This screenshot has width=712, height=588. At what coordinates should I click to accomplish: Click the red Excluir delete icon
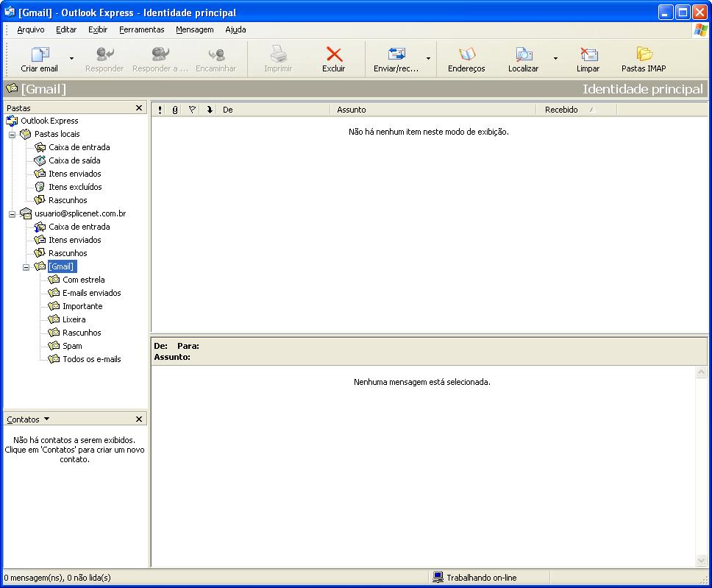click(334, 54)
